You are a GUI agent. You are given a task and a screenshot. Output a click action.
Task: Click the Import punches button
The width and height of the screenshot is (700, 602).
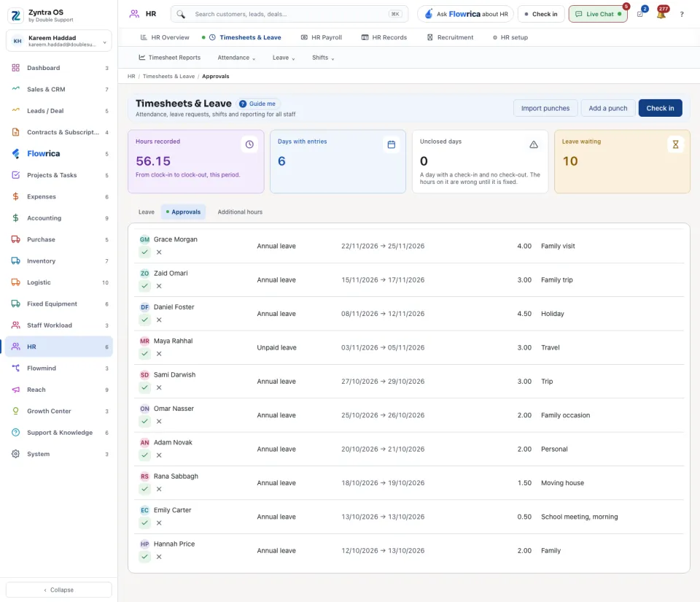click(545, 108)
